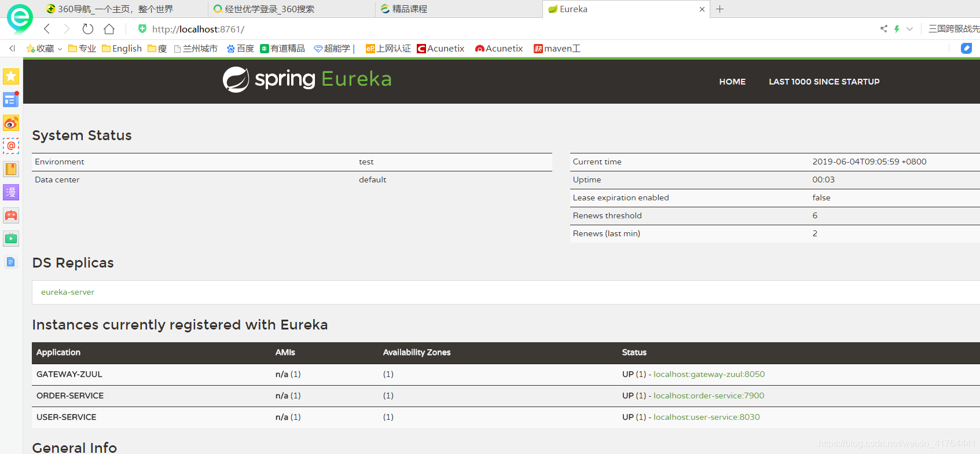The image size is (980, 454).
Task: Switch to the 360导航 tab
Action: point(124,9)
